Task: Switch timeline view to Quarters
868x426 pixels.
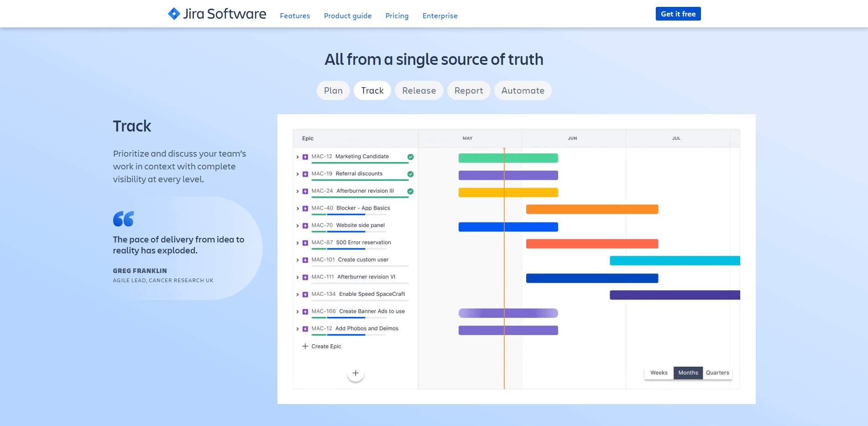Action: click(717, 373)
